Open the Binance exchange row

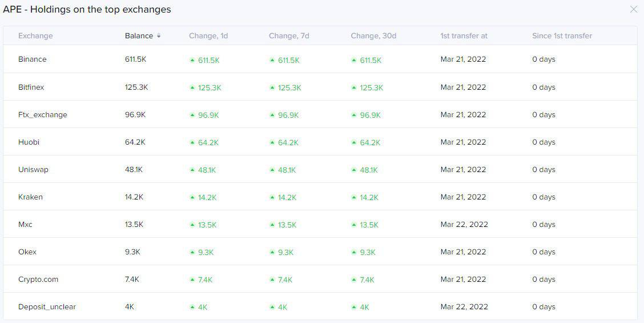coord(320,59)
